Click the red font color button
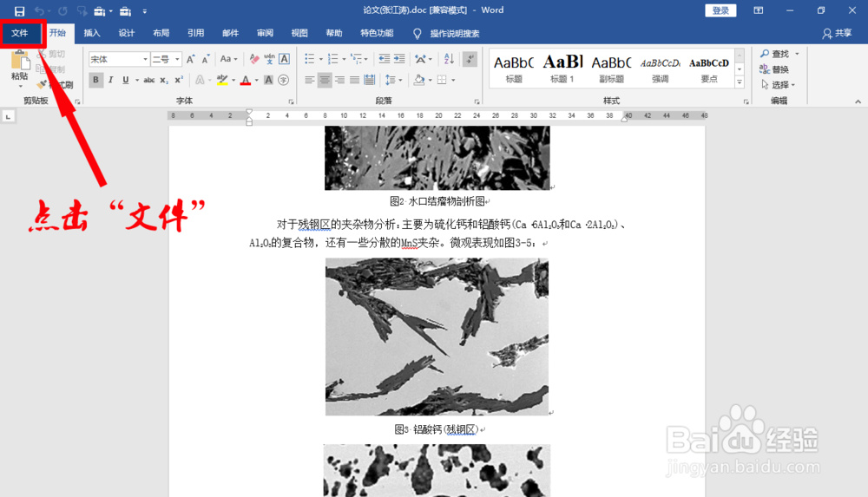Image resolution: width=868 pixels, height=497 pixels. [246, 81]
